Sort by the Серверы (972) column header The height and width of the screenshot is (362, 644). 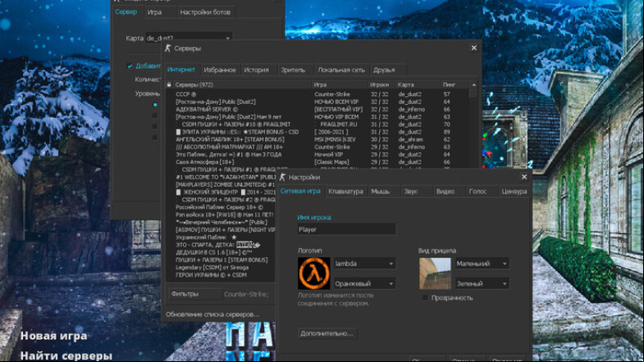242,85
